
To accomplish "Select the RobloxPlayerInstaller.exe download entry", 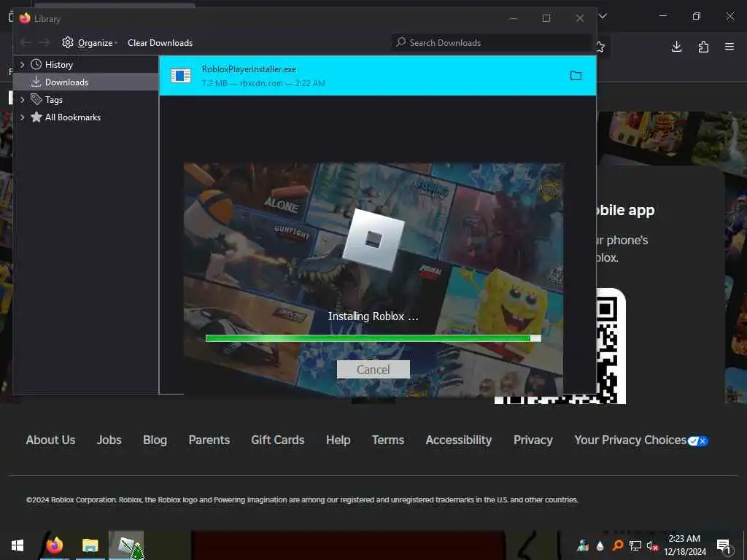I will 377,76.
